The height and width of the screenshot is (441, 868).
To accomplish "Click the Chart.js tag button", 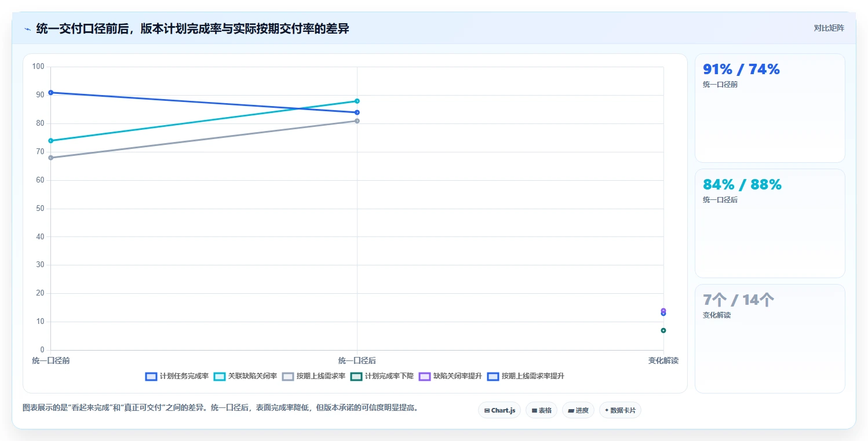I will click(499, 410).
